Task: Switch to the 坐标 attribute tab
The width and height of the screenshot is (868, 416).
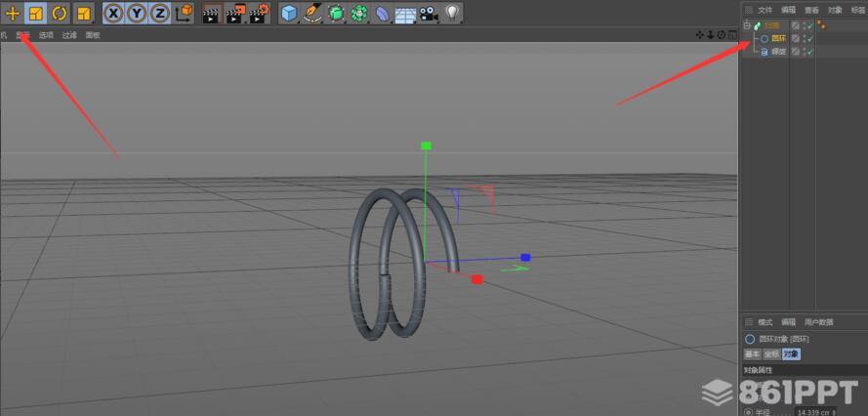Action: point(771,354)
